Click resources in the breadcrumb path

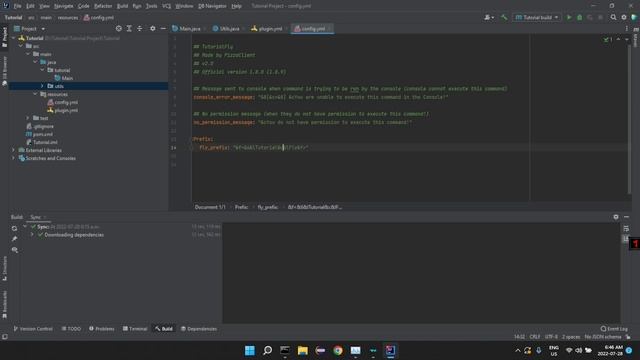pyautogui.click(x=68, y=18)
